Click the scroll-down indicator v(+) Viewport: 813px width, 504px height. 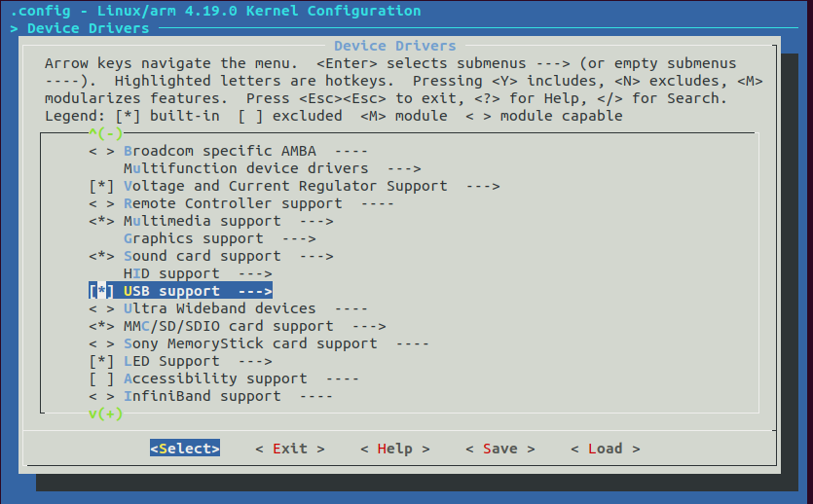click(x=106, y=414)
